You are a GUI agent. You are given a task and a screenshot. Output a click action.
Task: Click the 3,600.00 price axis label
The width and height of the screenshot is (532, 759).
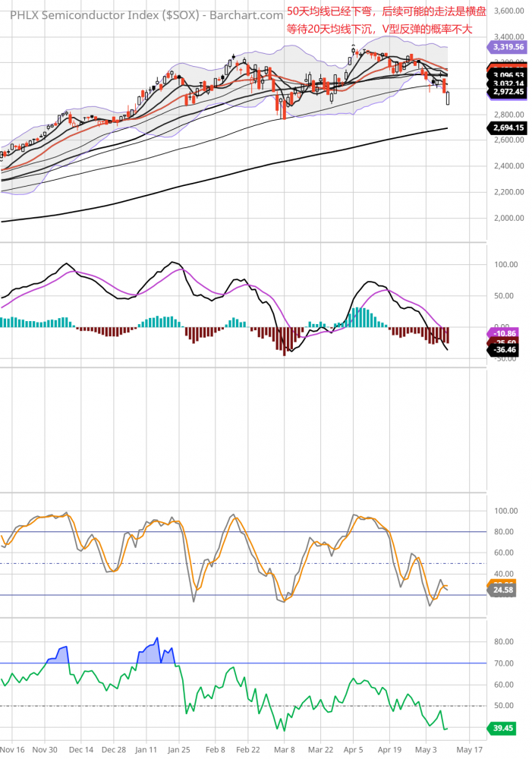click(509, 11)
